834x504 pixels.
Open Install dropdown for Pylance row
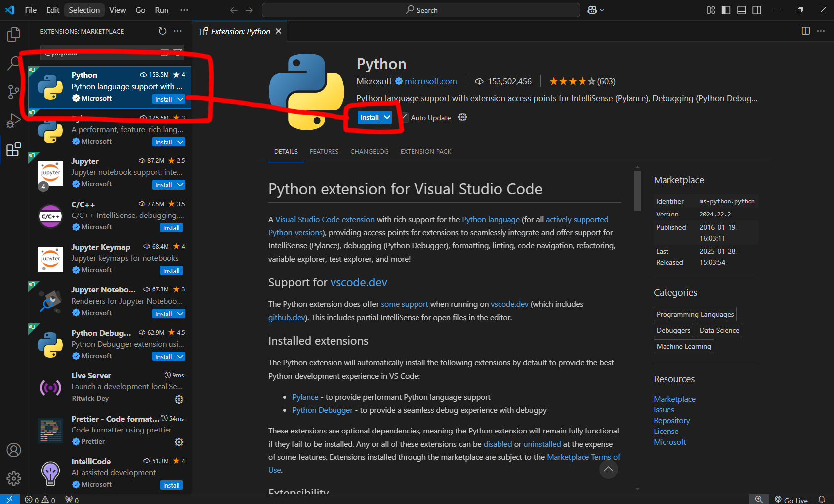pos(180,142)
